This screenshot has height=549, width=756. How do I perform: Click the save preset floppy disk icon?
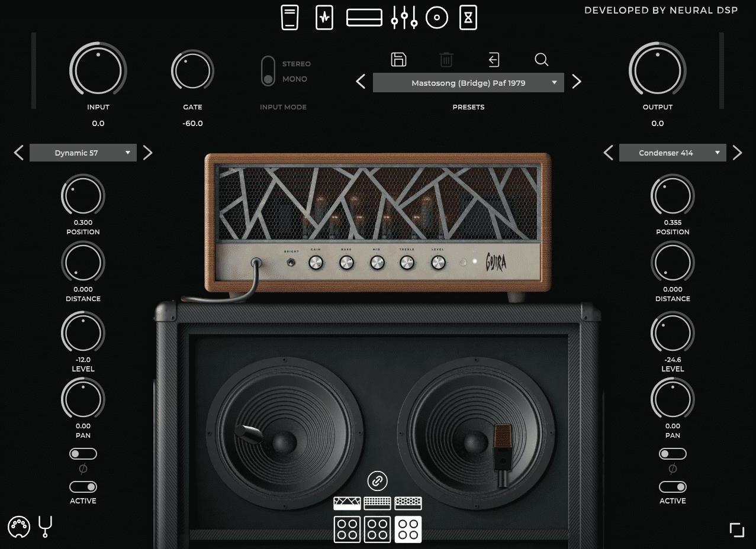pyautogui.click(x=398, y=59)
